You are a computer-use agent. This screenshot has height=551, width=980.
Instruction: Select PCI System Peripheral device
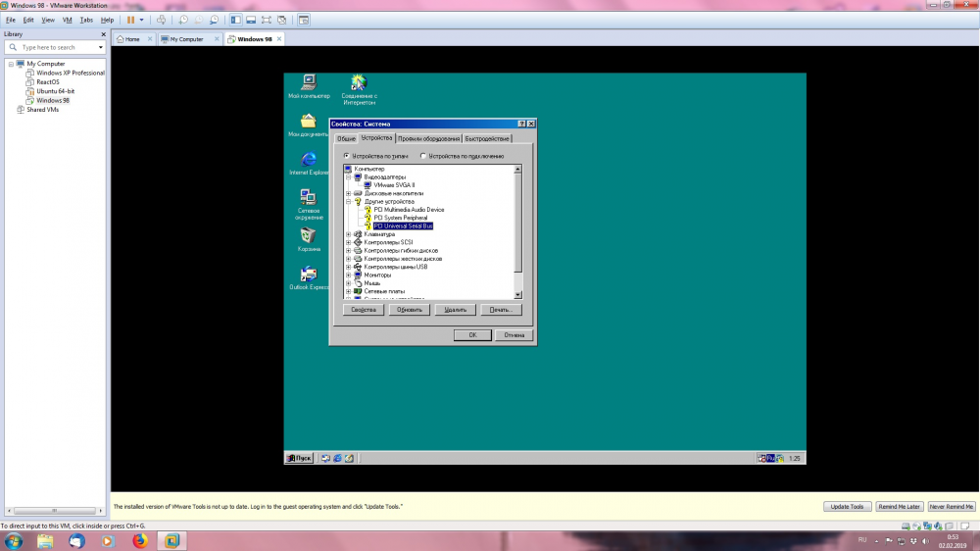click(x=401, y=219)
